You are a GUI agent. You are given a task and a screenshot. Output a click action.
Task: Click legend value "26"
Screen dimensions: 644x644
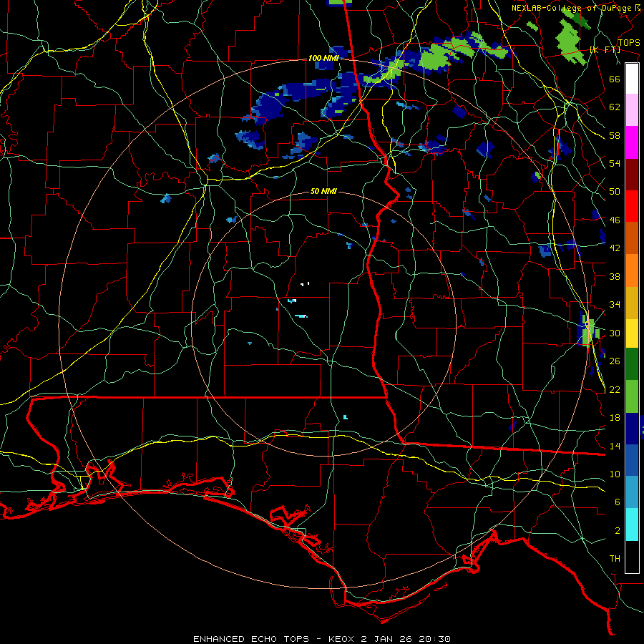[x=615, y=361]
